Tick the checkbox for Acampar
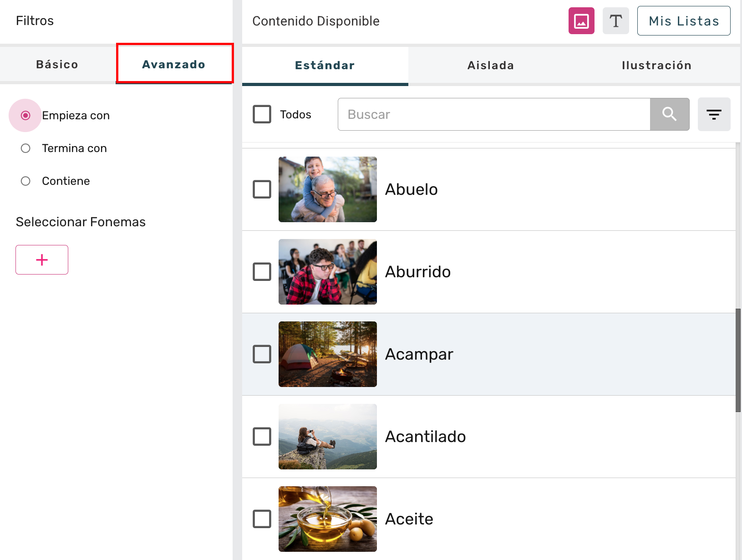The height and width of the screenshot is (560, 742). (x=262, y=354)
